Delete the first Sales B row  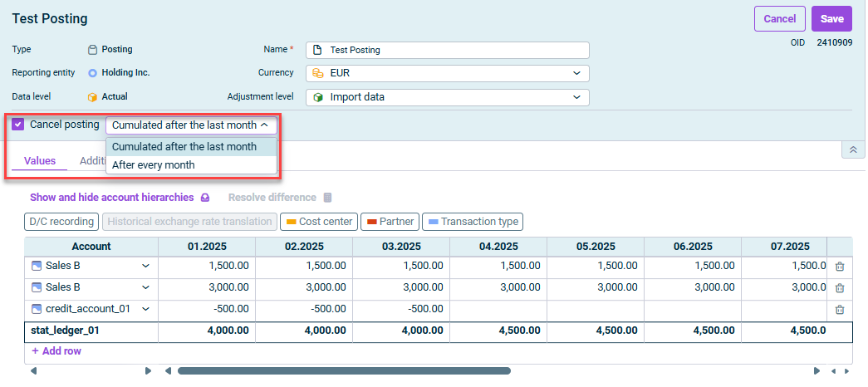(x=839, y=267)
